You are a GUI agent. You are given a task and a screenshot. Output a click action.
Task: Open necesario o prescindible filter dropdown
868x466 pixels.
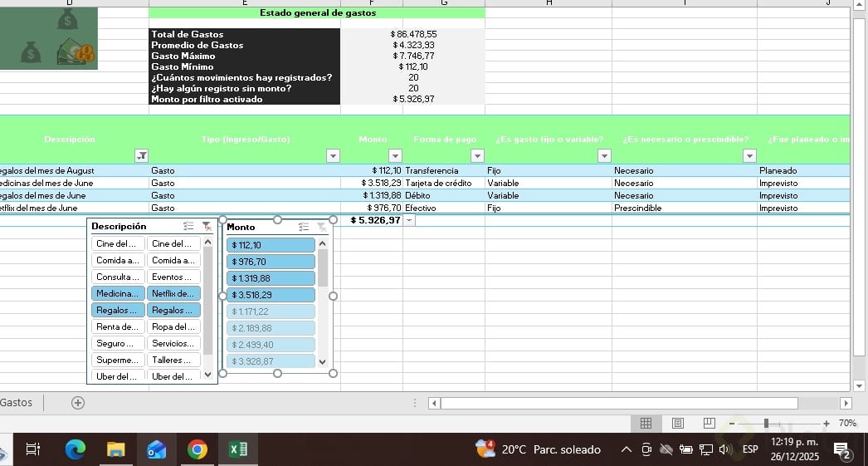pos(749,155)
